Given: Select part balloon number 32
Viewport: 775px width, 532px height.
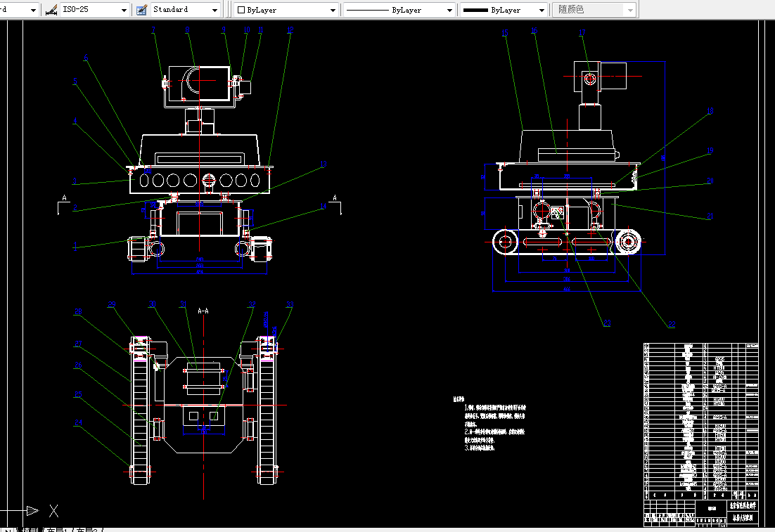Looking at the screenshot, I should [252, 304].
